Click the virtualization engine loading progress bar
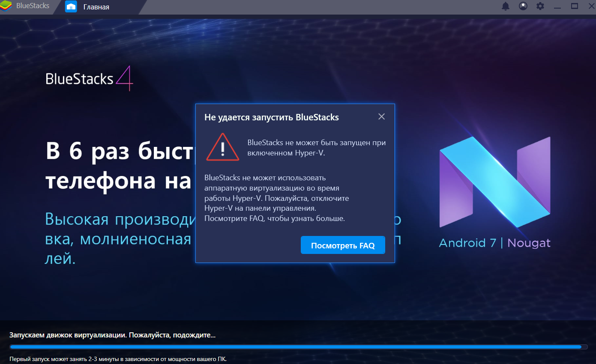Screen dimensions: 596x364 (296, 347)
